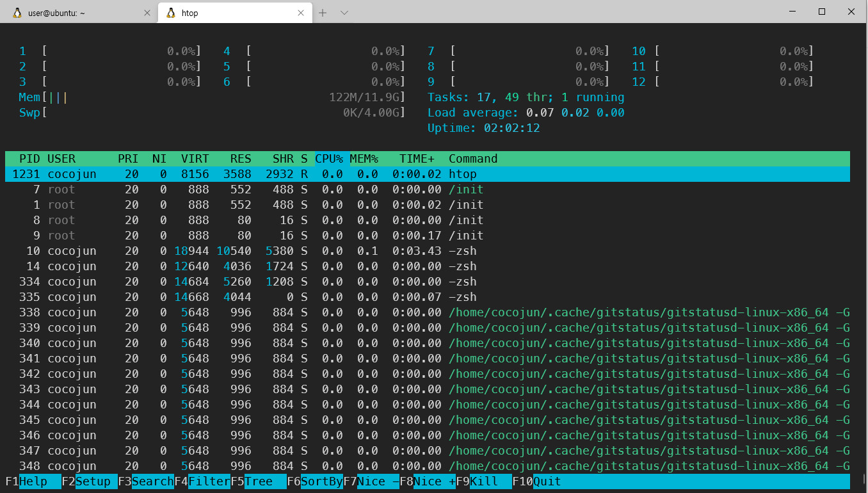Click the Tux icon on the user@ubuntu tab
Viewport: 868px width, 493px height.
(x=17, y=13)
